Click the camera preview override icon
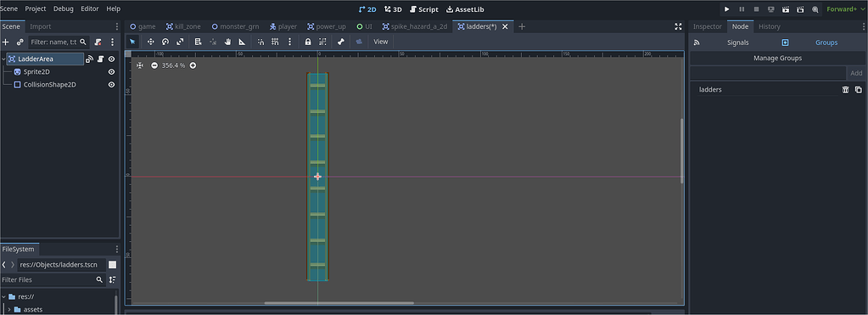Viewport: 868px width, 315px height. coord(359,42)
